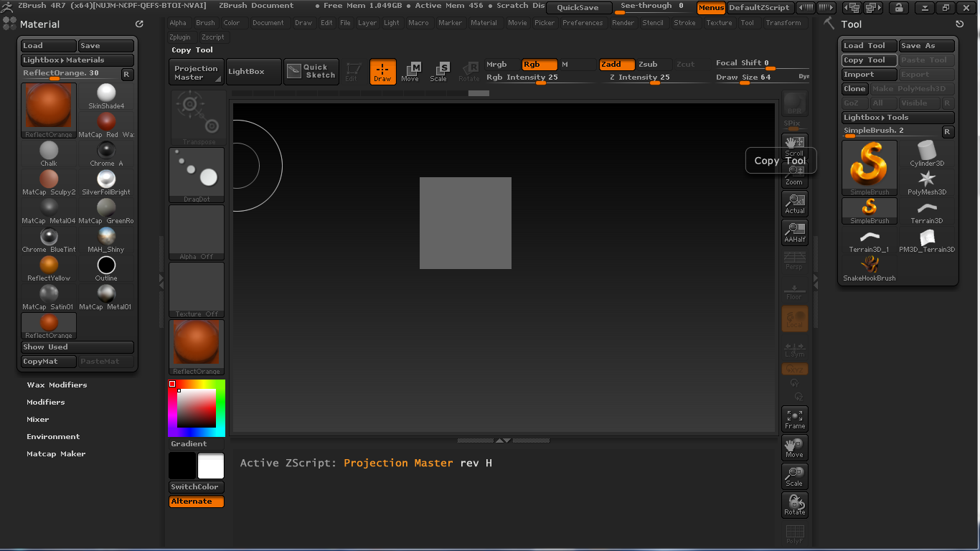Click the Show Used button
The image size is (980, 551).
point(77,347)
